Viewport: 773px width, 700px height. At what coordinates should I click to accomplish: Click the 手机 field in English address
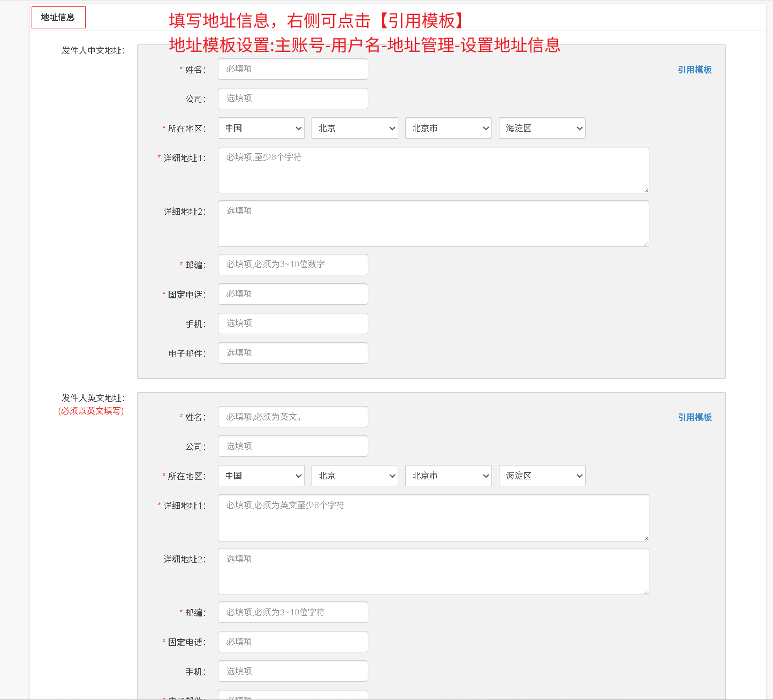[293, 671]
